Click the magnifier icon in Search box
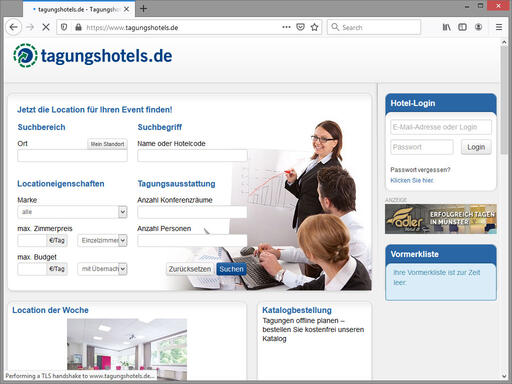Screen dimensions: 512x384 [335, 27]
